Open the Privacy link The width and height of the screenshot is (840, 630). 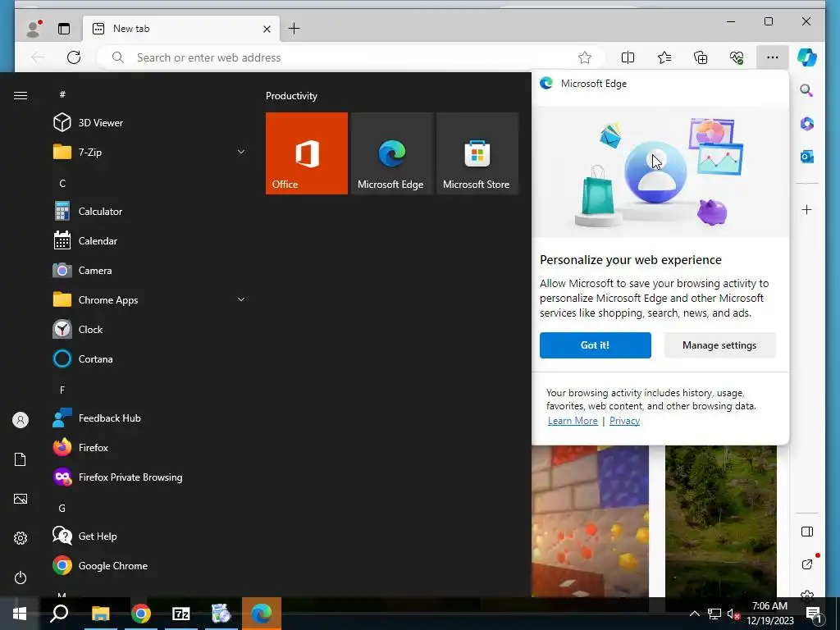624,421
